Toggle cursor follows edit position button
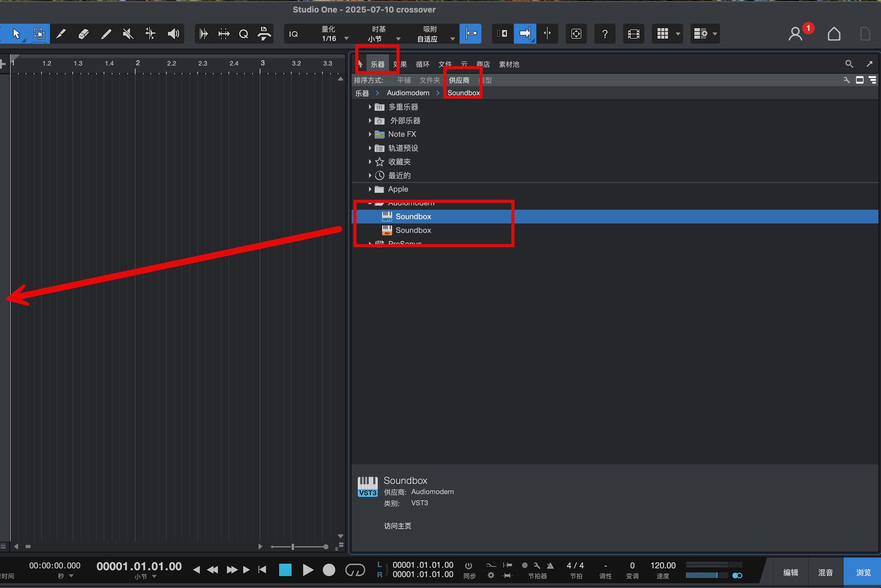 [547, 33]
